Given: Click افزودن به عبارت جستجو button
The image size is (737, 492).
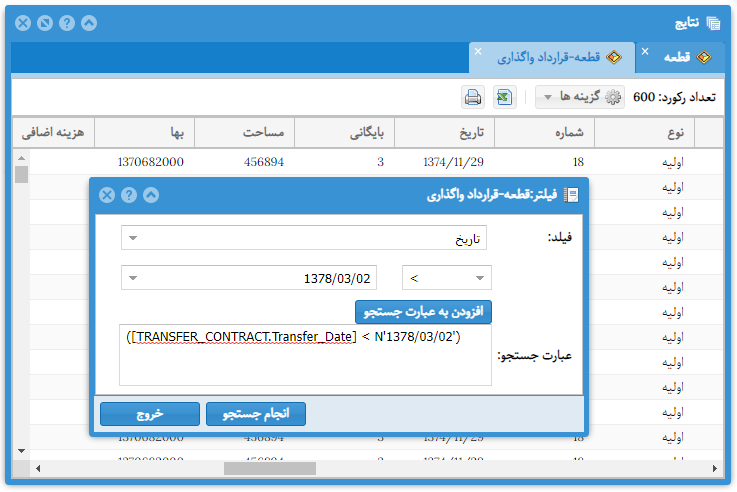Looking at the screenshot, I should click(x=423, y=312).
